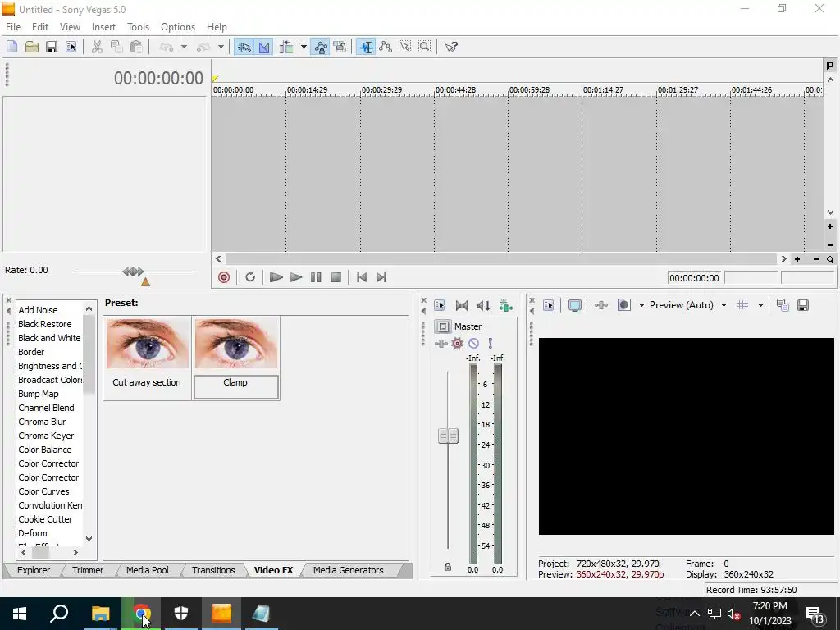Click the playback Rate slider
Screen dimensions: 840x630
tap(134, 272)
